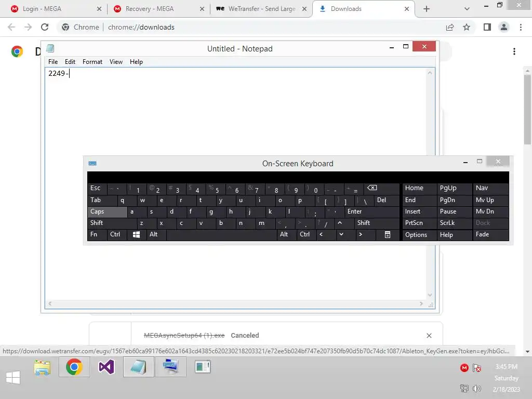
Task: Click Notepad icon in taskbar
Action: (138, 367)
